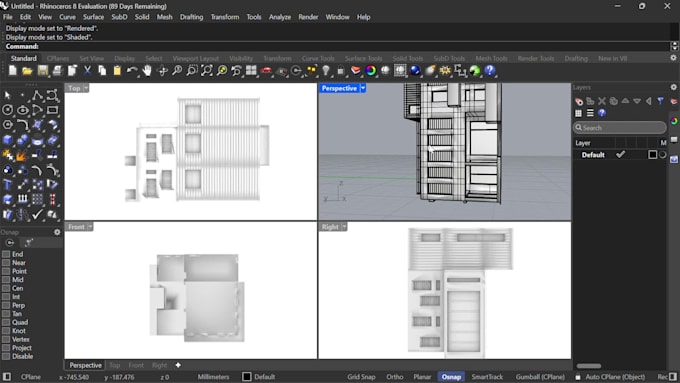This screenshot has width=680, height=383.
Task: Enable the End osnap checkbox
Action: (x=6, y=254)
